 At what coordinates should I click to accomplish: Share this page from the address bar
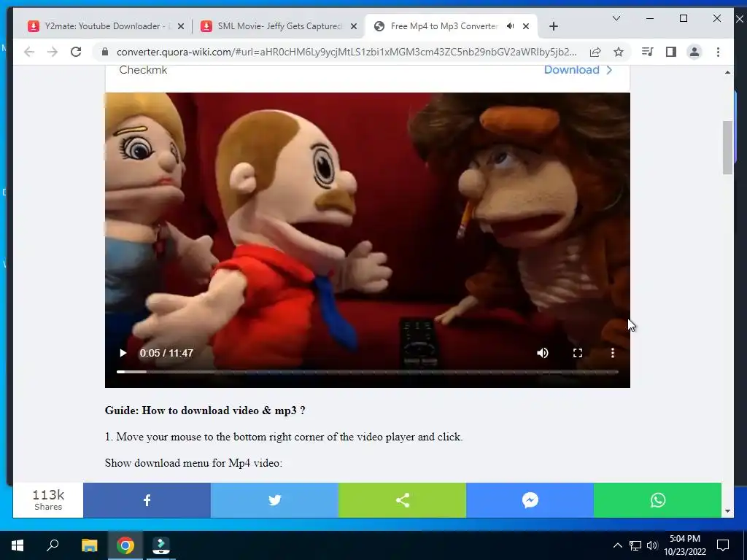pyautogui.click(x=595, y=52)
